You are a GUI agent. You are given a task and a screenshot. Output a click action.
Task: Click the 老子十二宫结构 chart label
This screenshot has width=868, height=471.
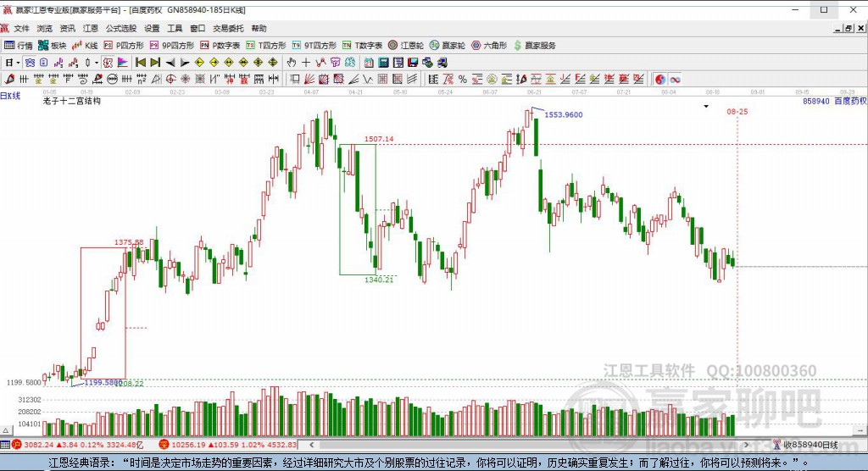coord(72,101)
